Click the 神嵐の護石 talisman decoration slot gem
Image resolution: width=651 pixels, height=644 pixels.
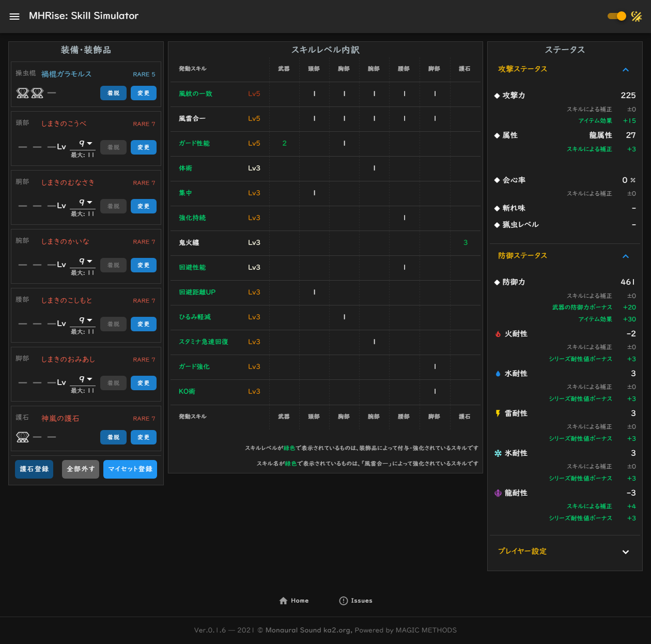(x=23, y=437)
